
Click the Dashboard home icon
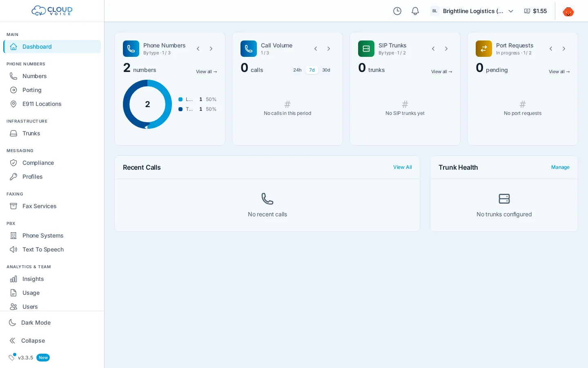(13, 47)
